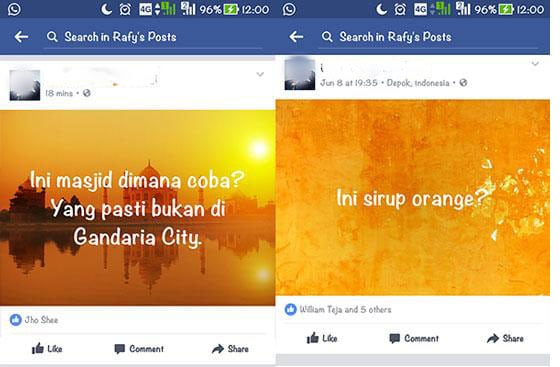The width and height of the screenshot is (560, 367).
Task: Expand the options chevron on the masjid post
Action: point(260,74)
